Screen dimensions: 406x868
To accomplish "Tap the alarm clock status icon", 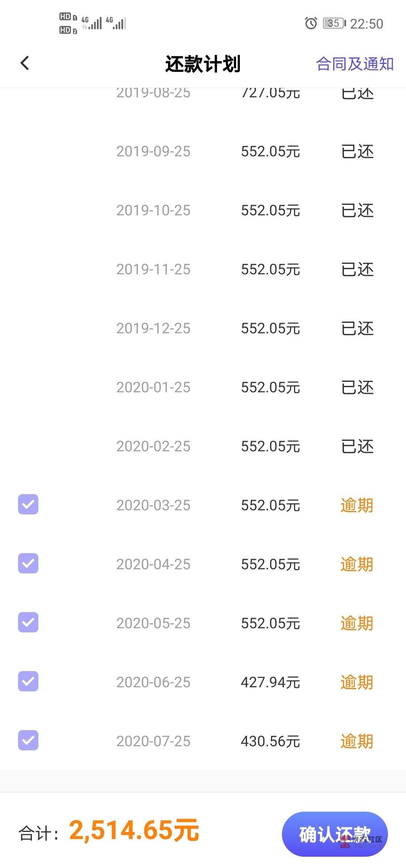I will point(311,23).
